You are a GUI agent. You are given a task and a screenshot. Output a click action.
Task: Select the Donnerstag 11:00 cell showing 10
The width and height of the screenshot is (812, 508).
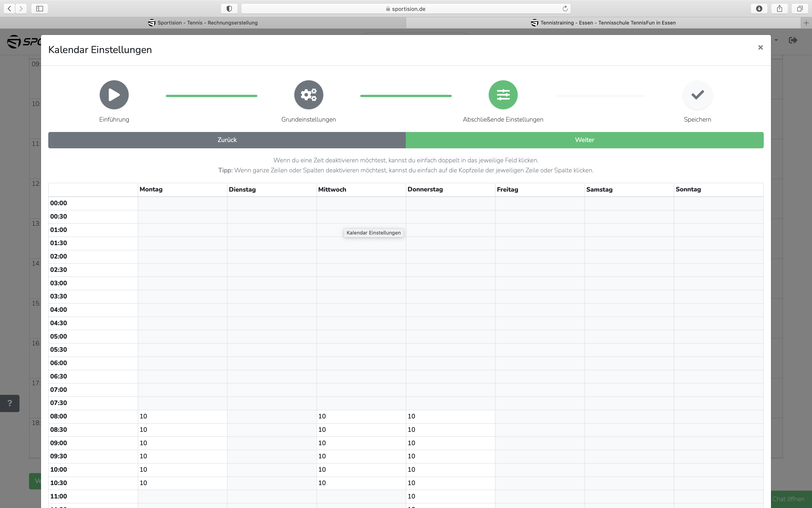[x=450, y=497]
